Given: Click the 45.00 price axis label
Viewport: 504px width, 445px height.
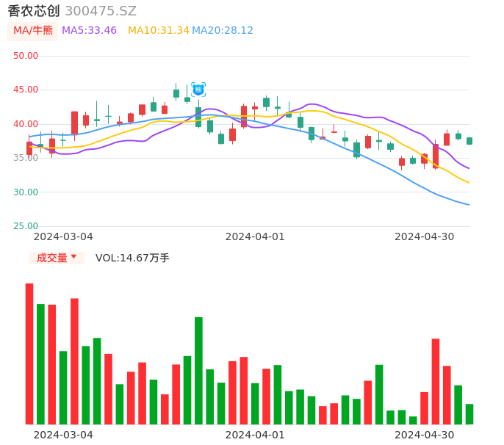Looking at the screenshot, I should (x=26, y=90).
